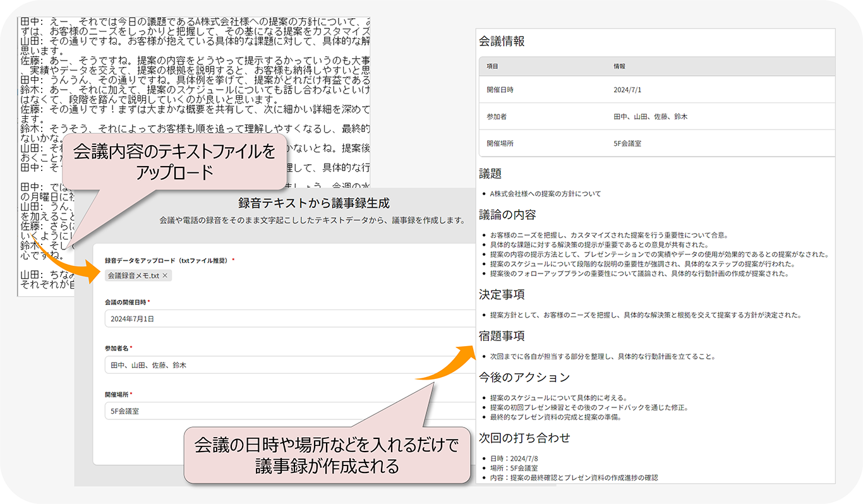Click the 項目 column header
863x504 pixels.
pos(493,66)
